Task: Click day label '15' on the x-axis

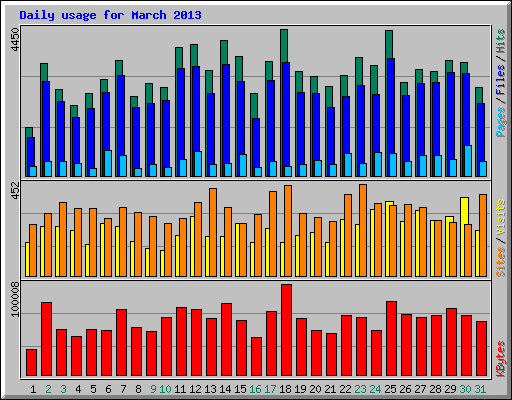Action: (x=240, y=389)
